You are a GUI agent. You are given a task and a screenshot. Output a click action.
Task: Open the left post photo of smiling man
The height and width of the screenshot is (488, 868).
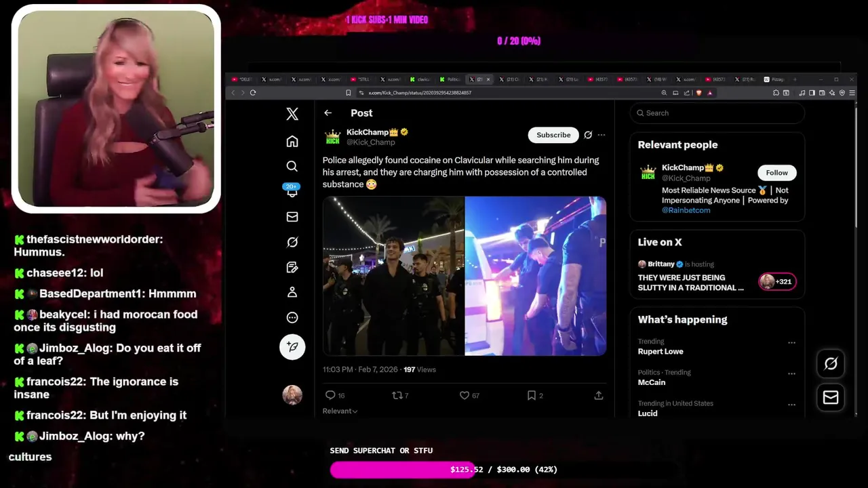[x=393, y=276]
